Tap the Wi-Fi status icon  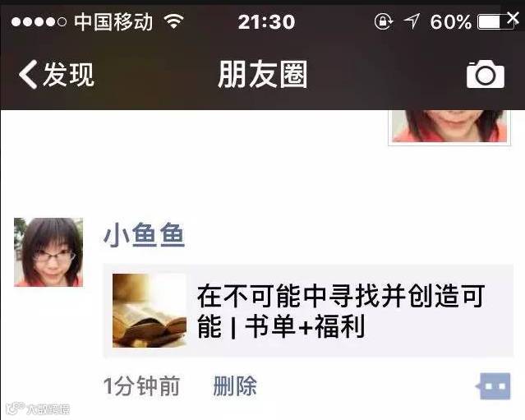(x=174, y=21)
